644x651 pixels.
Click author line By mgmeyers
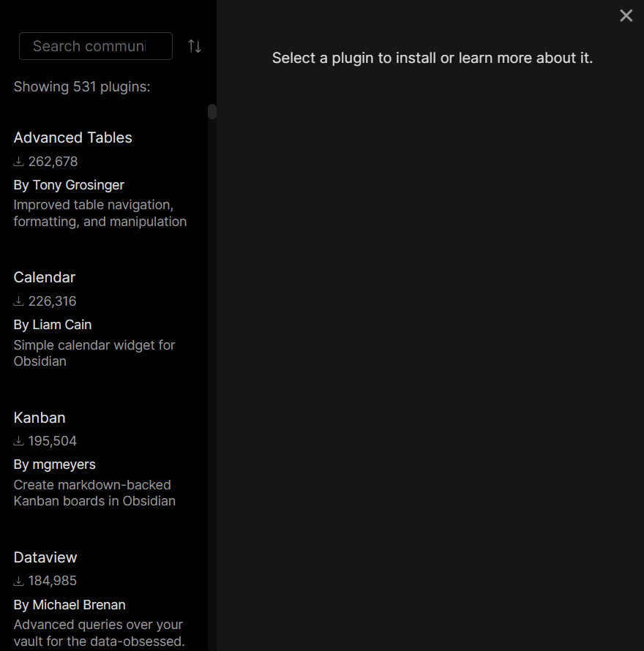point(55,464)
